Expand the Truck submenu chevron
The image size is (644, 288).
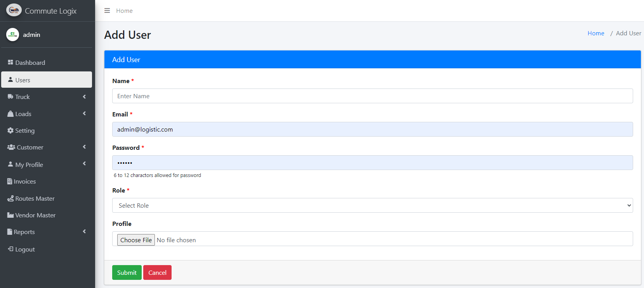tap(84, 97)
